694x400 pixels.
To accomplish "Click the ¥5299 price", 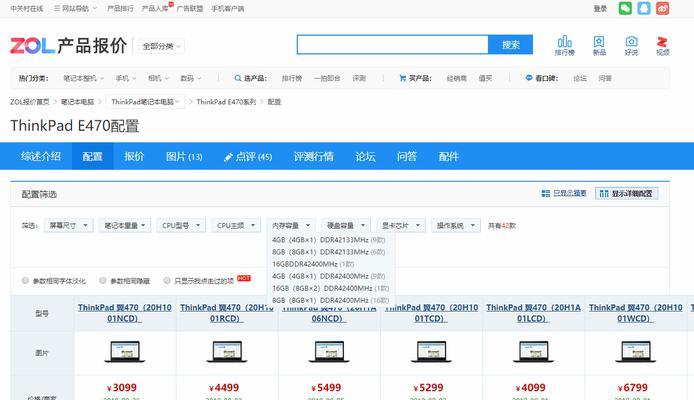I will (x=428, y=388).
